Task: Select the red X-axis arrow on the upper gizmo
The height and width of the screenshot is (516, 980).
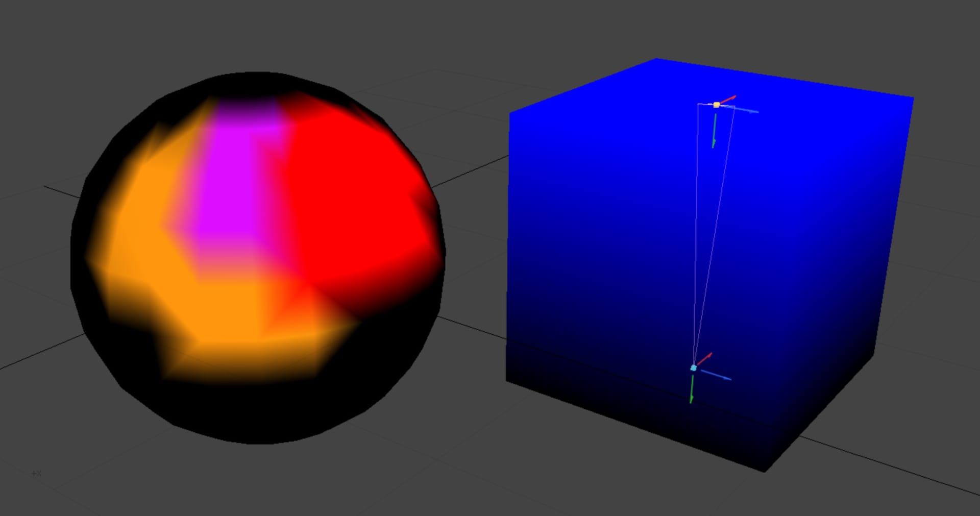Action: tap(728, 98)
